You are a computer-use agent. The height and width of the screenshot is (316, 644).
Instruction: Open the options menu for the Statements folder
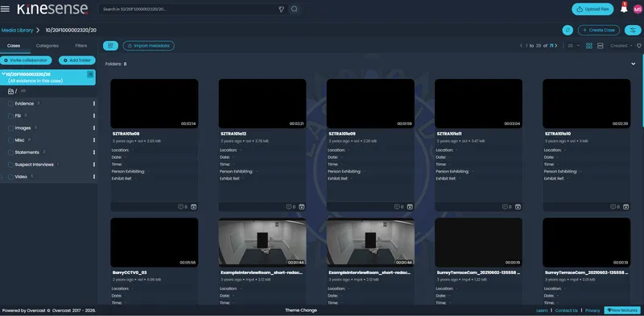94,152
